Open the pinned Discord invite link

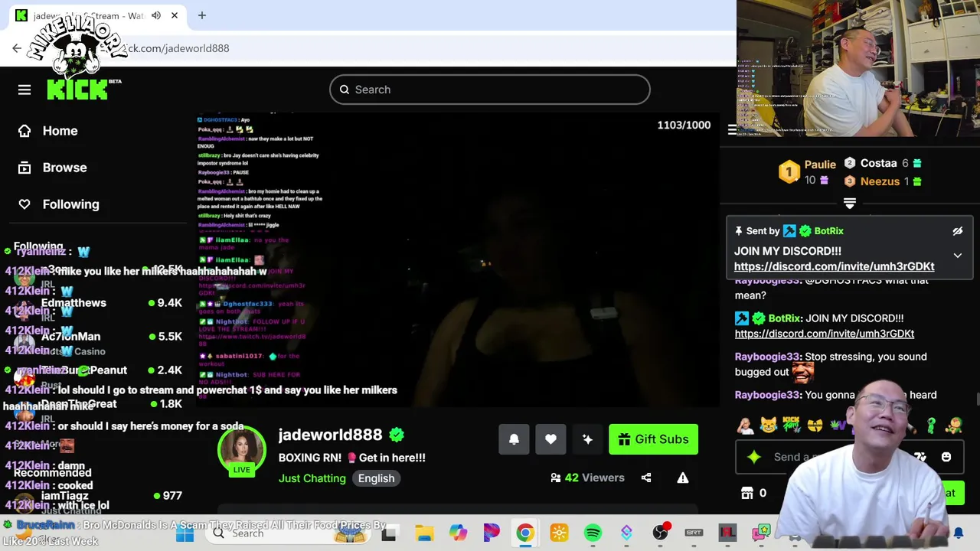(834, 266)
